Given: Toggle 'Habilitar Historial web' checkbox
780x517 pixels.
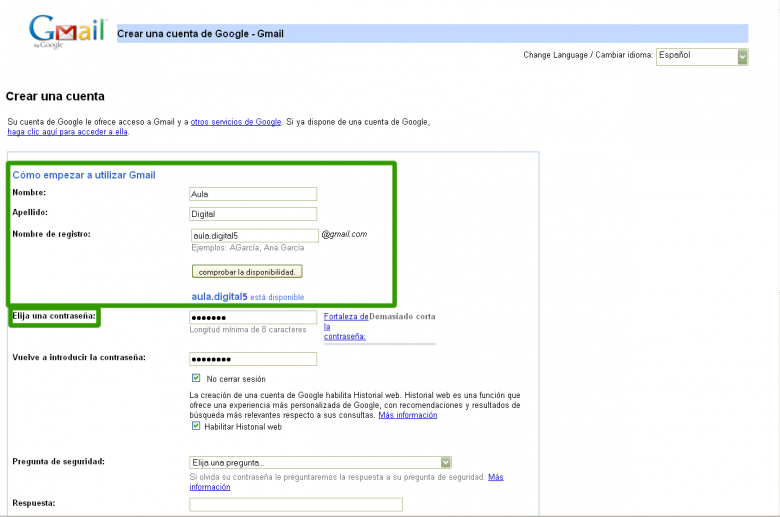Looking at the screenshot, I should pos(196,426).
